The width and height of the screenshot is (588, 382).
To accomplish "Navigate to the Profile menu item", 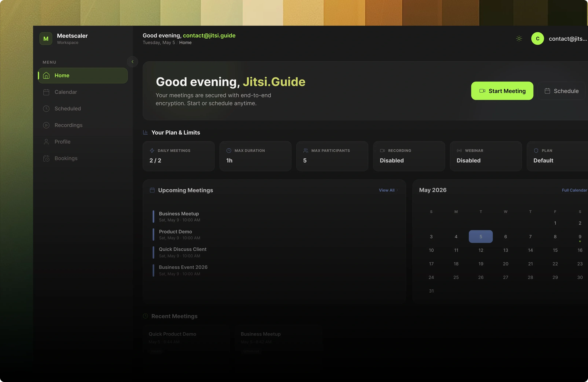I will [83, 142].
